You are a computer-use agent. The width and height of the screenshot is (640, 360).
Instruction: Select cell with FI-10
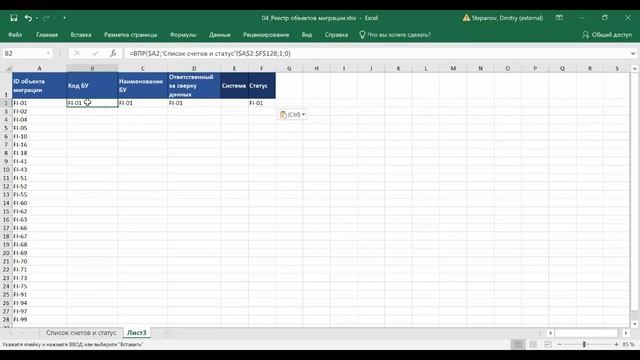click(39, 136)
